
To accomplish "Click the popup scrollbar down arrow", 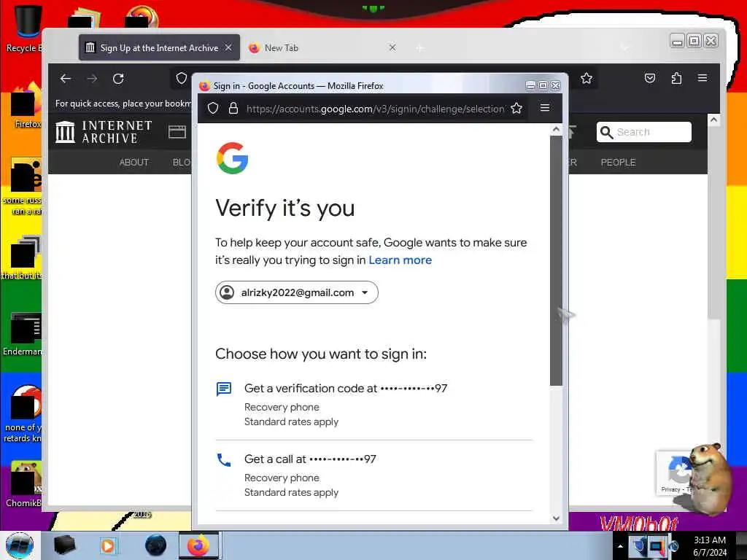I will click(556, 518).
